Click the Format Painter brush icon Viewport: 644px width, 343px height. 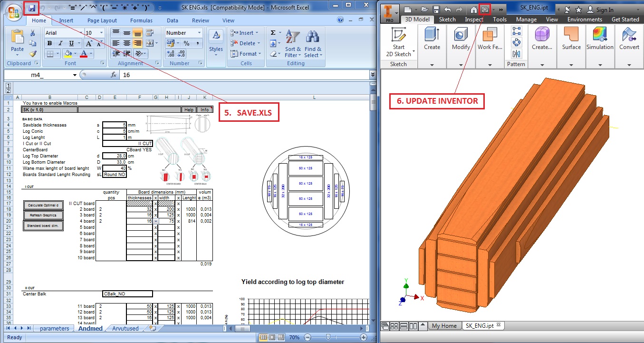[33, 54]
